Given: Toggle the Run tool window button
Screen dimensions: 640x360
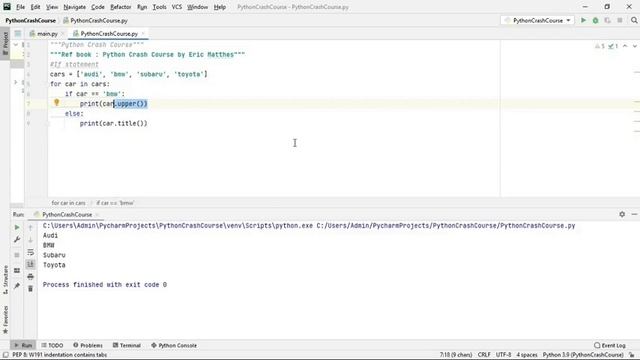Looking at the screenshot, I should pos(23,345).
